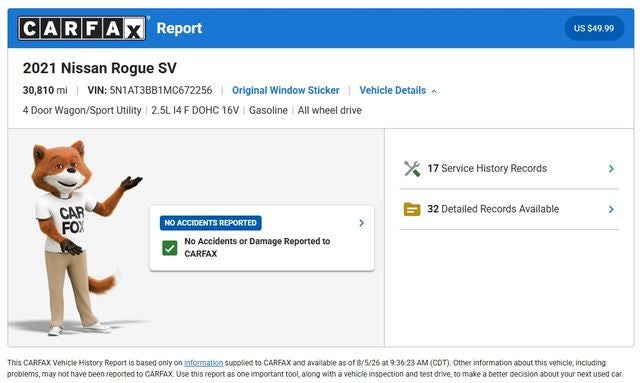Expand the 17 Service History Records row

click(509, 169)
